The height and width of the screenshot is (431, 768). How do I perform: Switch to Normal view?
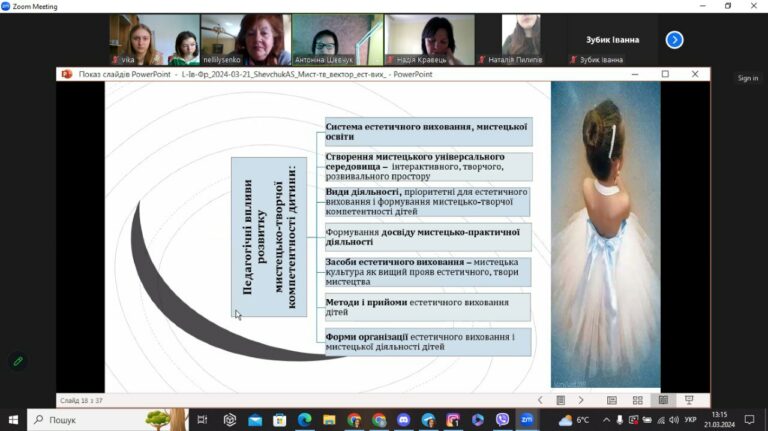pos(612,400)
